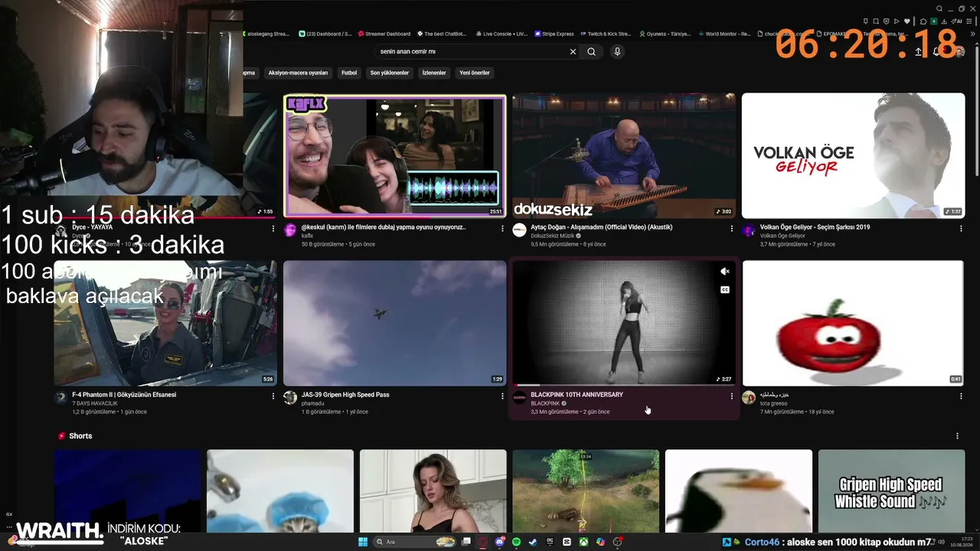The height and width of the screenshot is (551, 980).
Task: Switch to the World Monitor browser tab
Action: (724, 34)
